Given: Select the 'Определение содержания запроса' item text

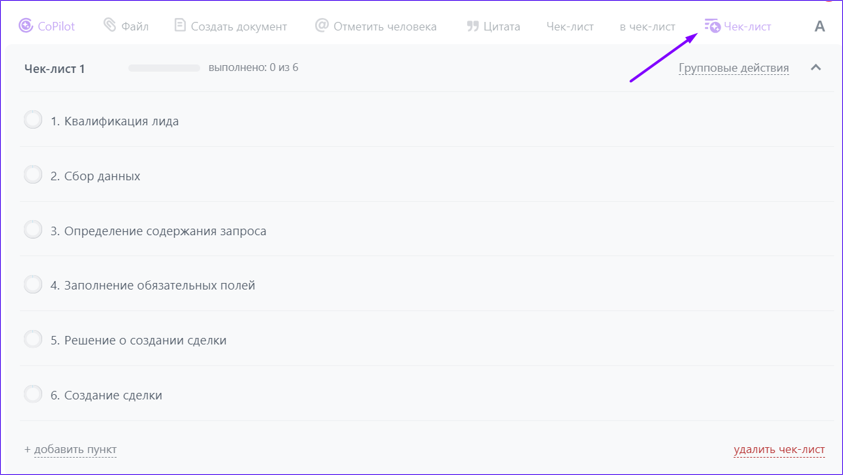Looking at the screenshot, I should [x=165, y=231].
